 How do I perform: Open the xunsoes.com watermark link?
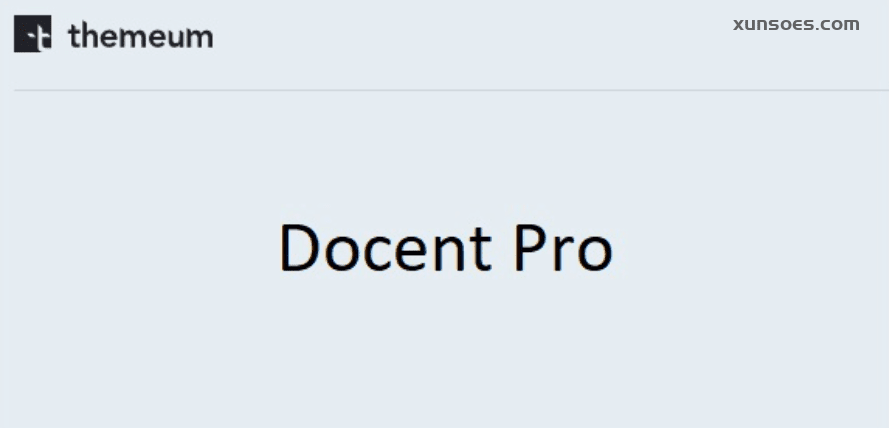(796, 24)
